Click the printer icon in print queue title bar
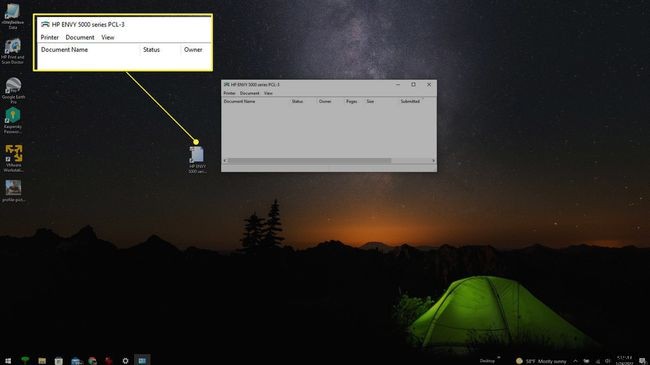This screenshot has height=365, width=650. coord(226,85)
